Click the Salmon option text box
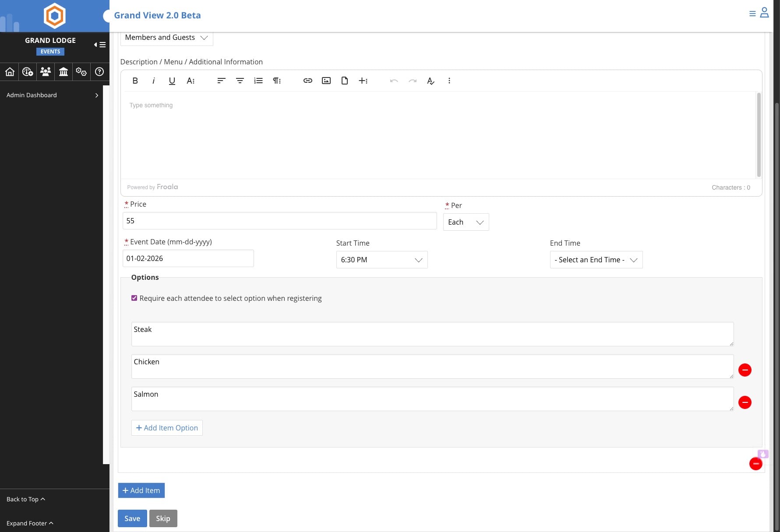The image size is (780, 532). (432, 399)
